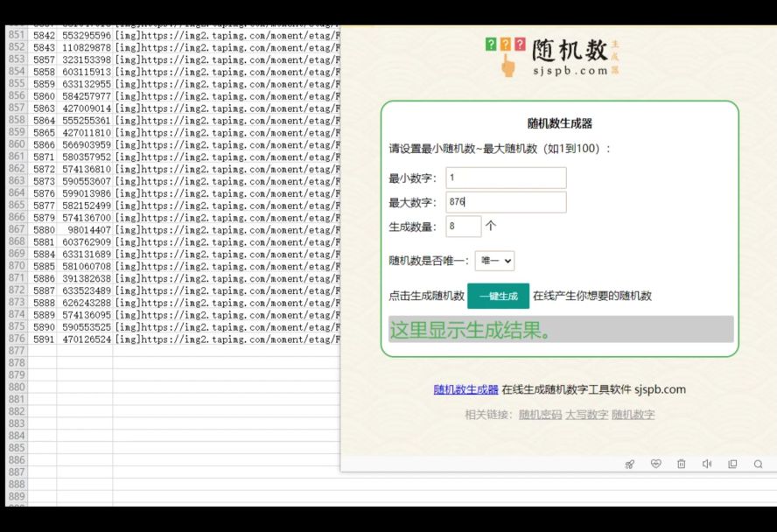Viewport: 777px width, 532px height.
Task: Click the overlapping windows icon
Action: [732, 465]
